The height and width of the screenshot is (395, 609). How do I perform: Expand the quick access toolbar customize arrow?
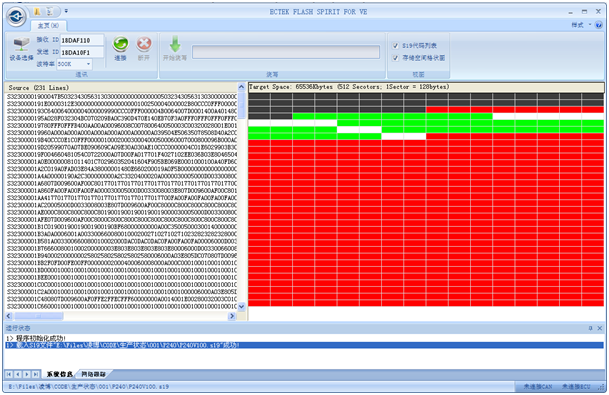pyautogui.click(x=66, y=11)
